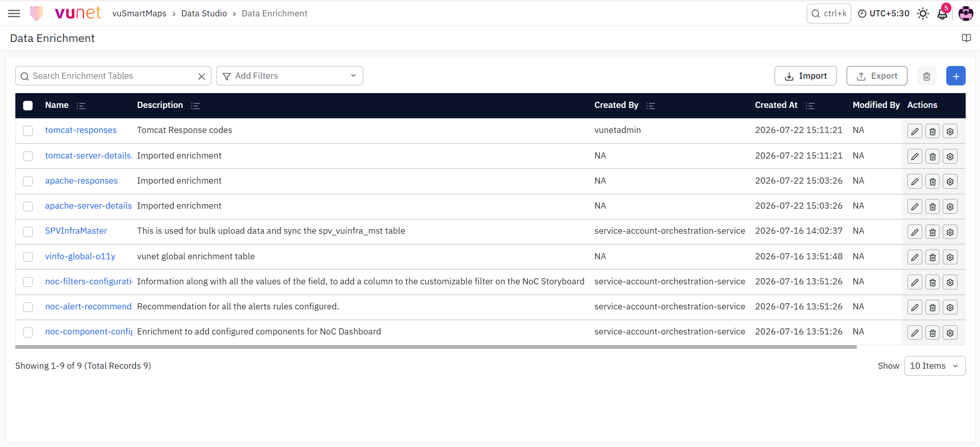Open settings for SPVInfraMaster row

tap(950, 232)
